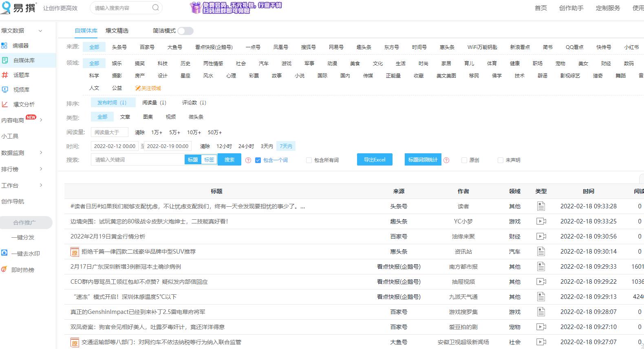Filter field by 科技
This screenshot has width=644, height=349.
coord(163,64)
